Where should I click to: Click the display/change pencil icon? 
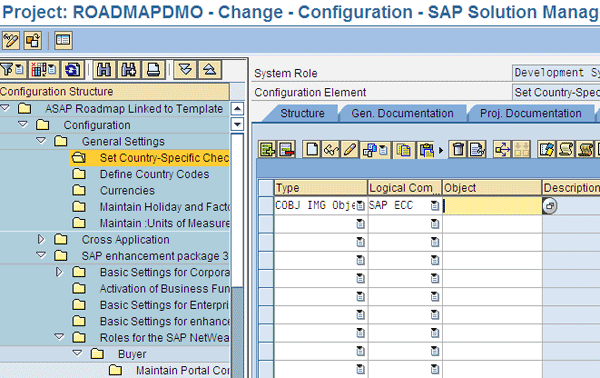point(11,41)
